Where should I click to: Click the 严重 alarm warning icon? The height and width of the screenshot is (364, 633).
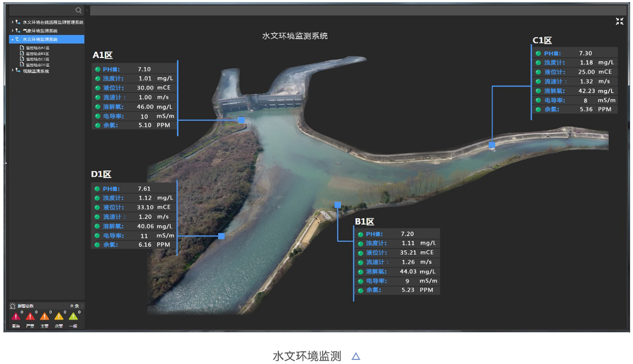tap(30, 316)
